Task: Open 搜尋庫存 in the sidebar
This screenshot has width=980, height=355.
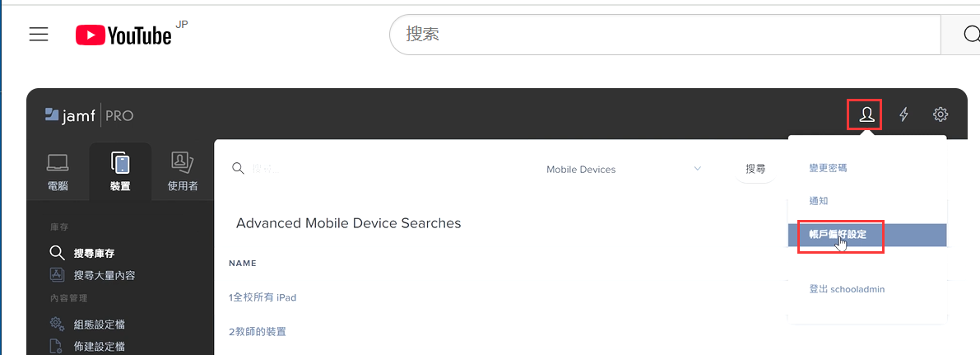Action: click(x=95, y=253)
